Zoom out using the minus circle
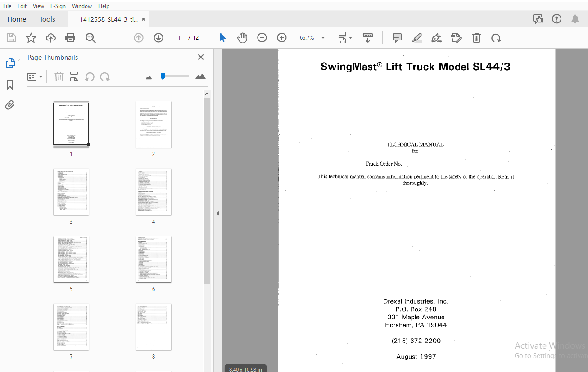 coord(262,38)
